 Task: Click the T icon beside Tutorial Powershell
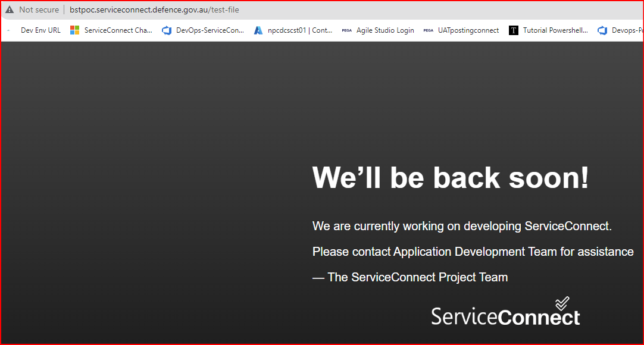[x=514, y=30]
